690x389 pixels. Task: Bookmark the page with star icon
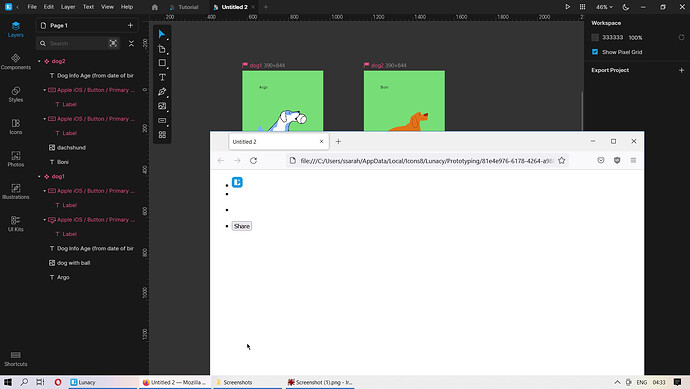click(x=562, y=161)
